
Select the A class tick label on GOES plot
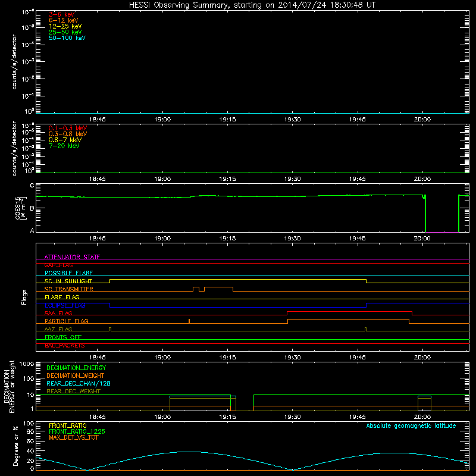[x=32, y=230]
